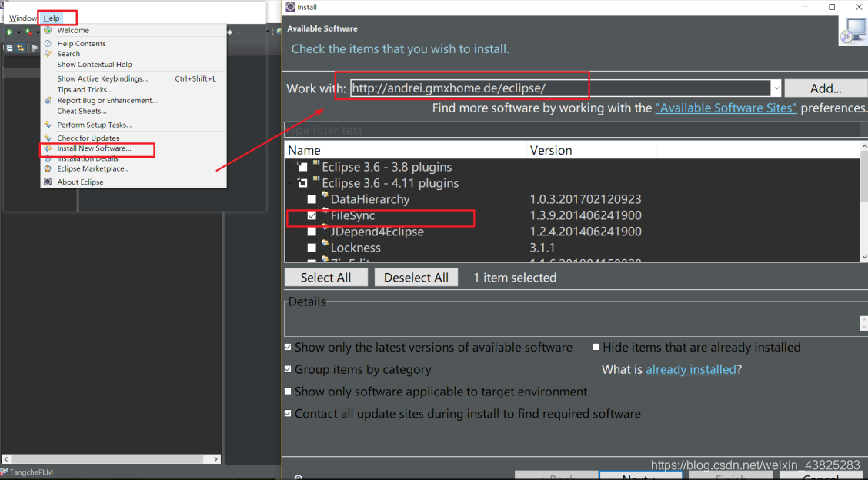Screen dimensions: 868x480
Task: Click the Collapse All icon in explorer toolbar
Action: [9, 48]
